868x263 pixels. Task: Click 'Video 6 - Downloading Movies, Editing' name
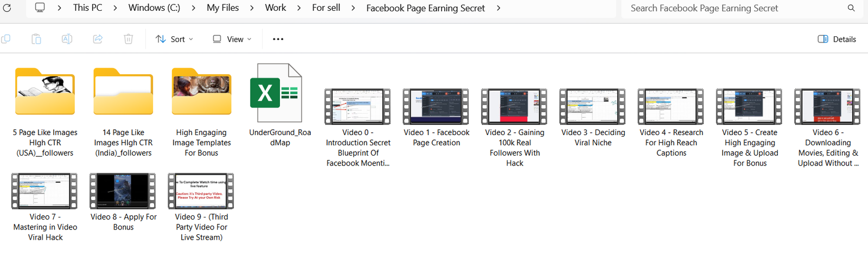pos(828,147)
